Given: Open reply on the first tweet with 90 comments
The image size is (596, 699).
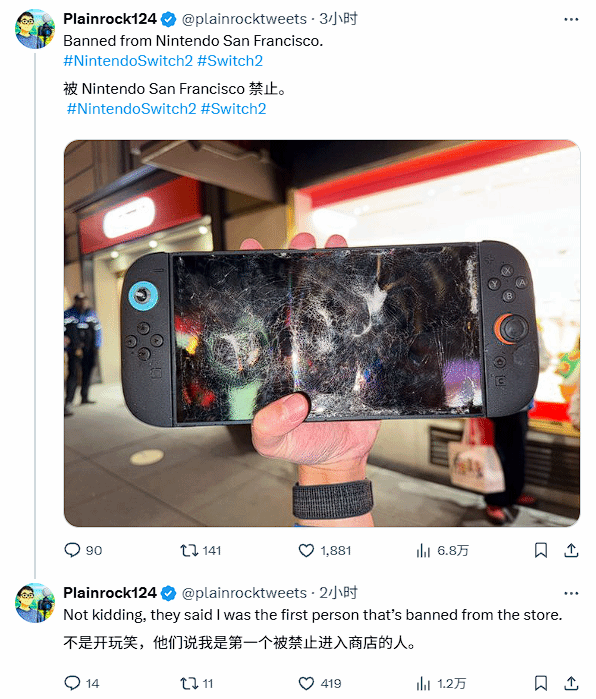Looking at the screenshot, I should pos(83,551).
